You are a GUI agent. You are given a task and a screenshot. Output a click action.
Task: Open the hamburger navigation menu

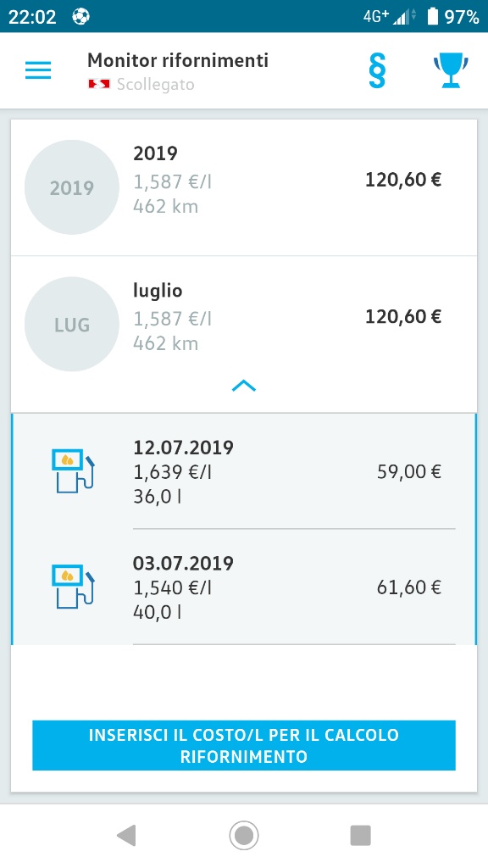pyautogui.click(x=38, y=70)
